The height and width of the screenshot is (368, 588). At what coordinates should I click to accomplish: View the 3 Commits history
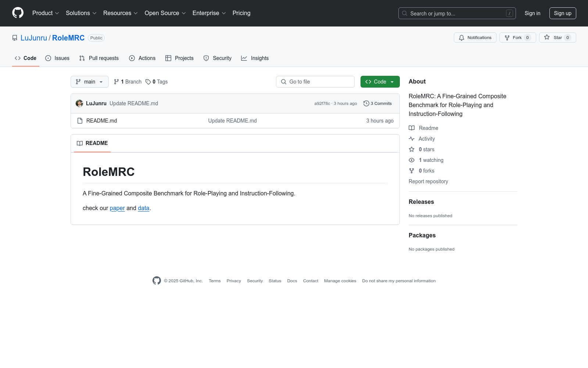(x=377, y=103)
